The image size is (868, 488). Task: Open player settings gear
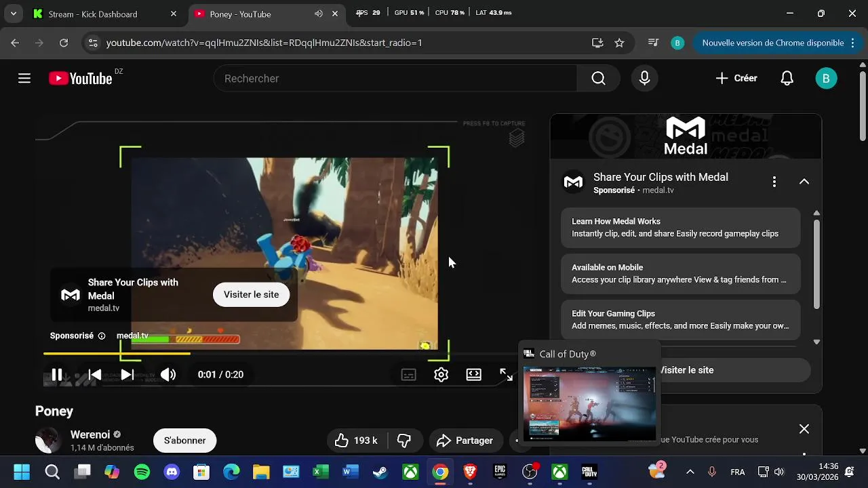click(441, 375)
